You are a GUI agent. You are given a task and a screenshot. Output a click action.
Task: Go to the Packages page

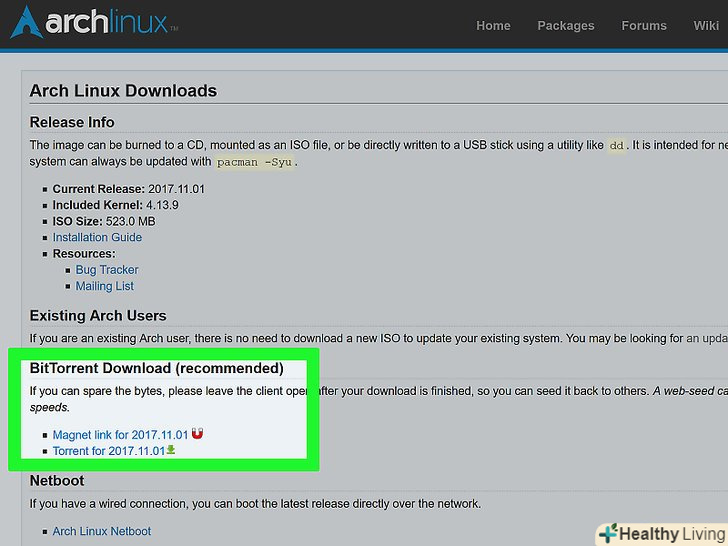(566, 26)
